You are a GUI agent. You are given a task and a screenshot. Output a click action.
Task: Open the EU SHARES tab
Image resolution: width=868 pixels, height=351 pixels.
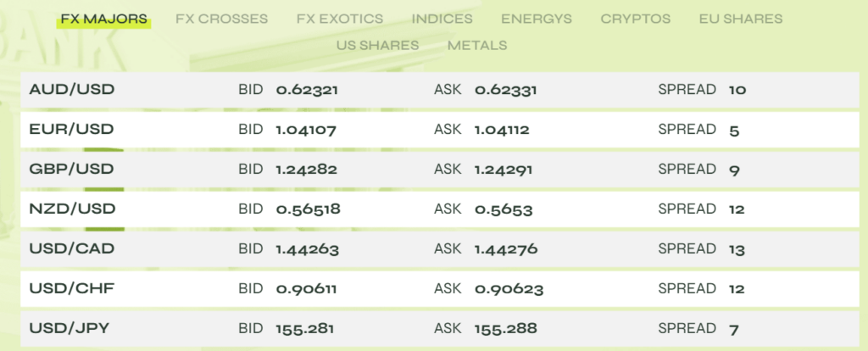741,19
